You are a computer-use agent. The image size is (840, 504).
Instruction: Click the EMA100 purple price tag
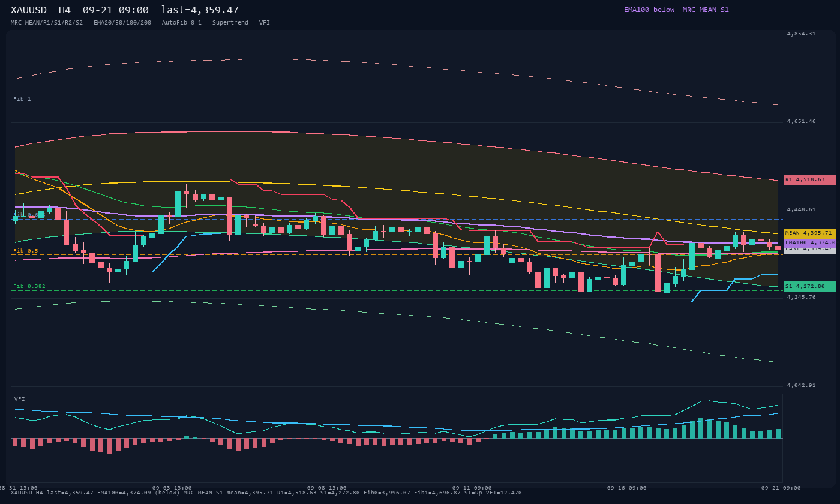pyautogui.click(x=809, y=242)
